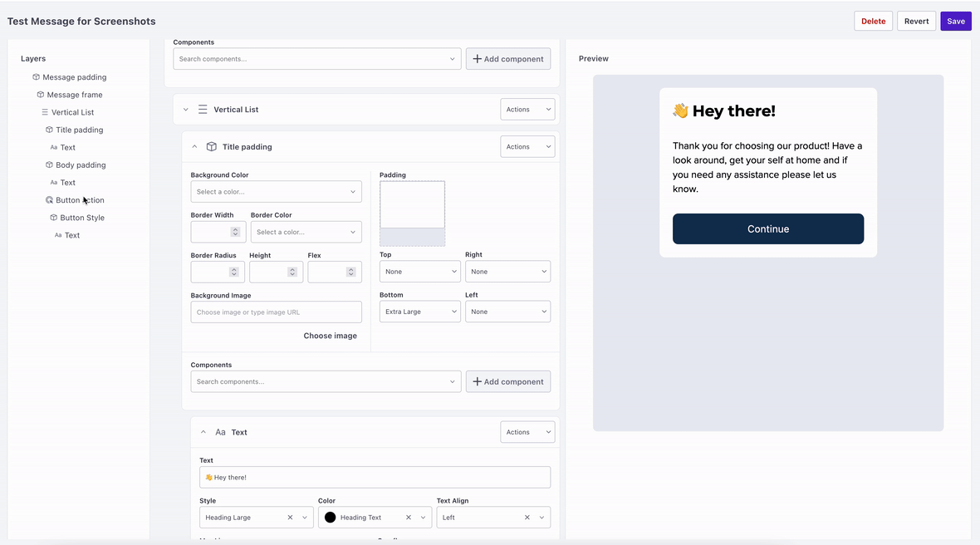Click the list icon in Vertical List header
980x545 pixels.
pyautogui.click(x=203, y=110)
